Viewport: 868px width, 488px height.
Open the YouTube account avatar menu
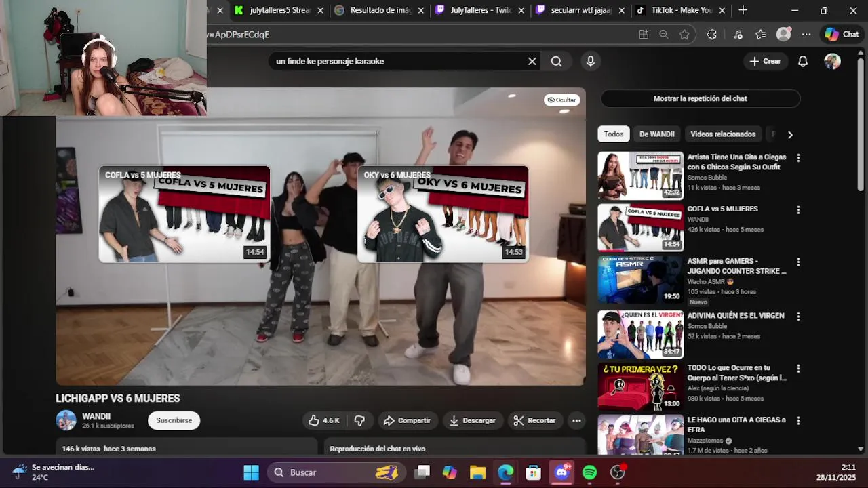tap(832, 61)
